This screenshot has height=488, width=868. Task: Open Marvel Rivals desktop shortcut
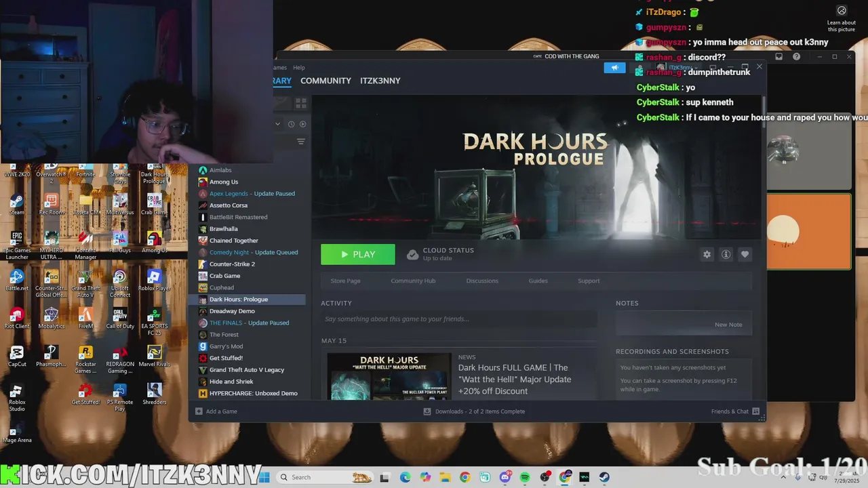(154, 356)
